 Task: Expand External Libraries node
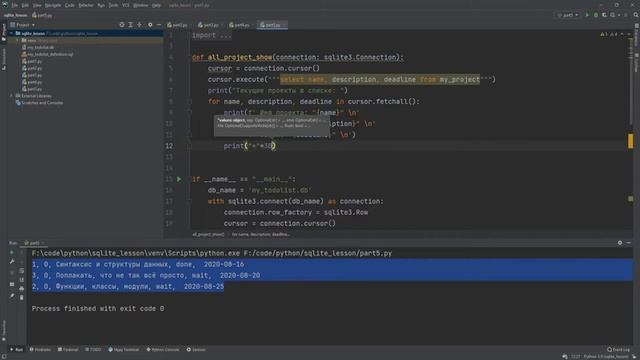[11, 96]
